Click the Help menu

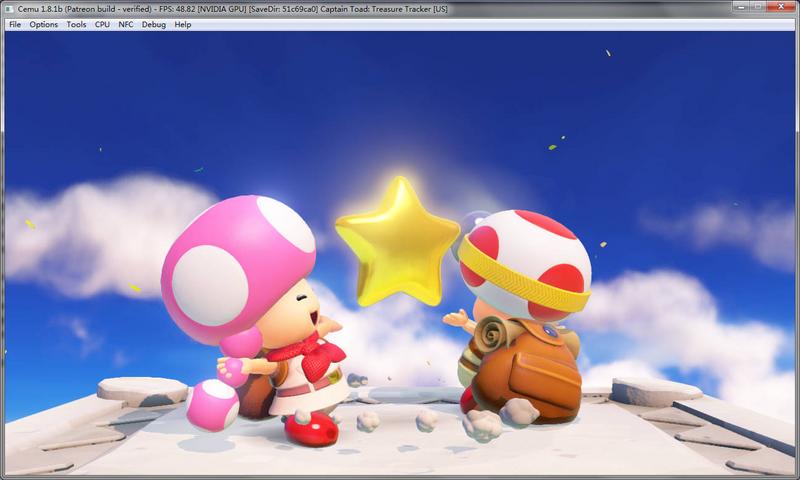tap(183, 24)
